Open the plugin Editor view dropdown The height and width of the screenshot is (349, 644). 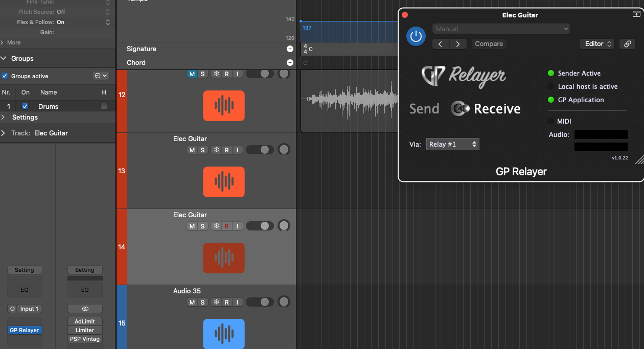click(x=598, y=44)
